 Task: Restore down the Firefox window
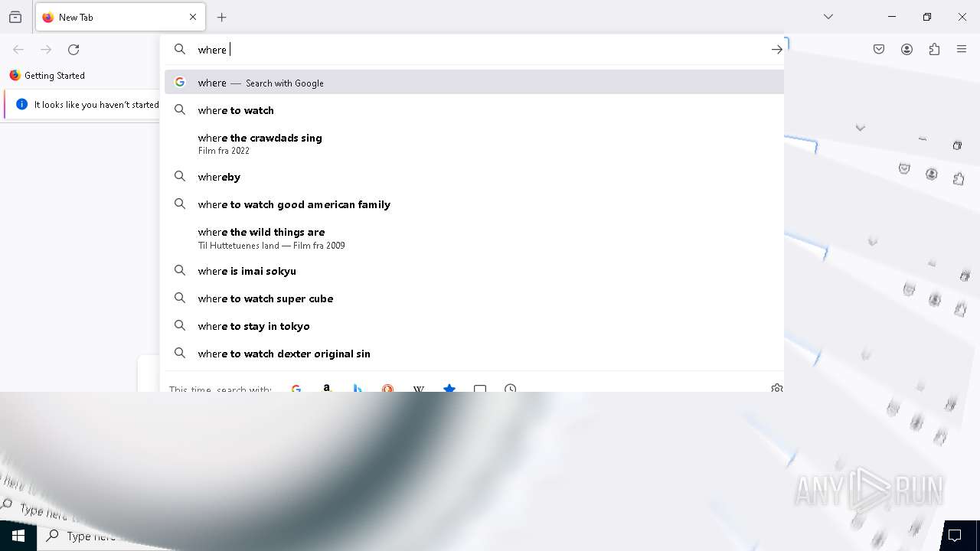point(927,17)
